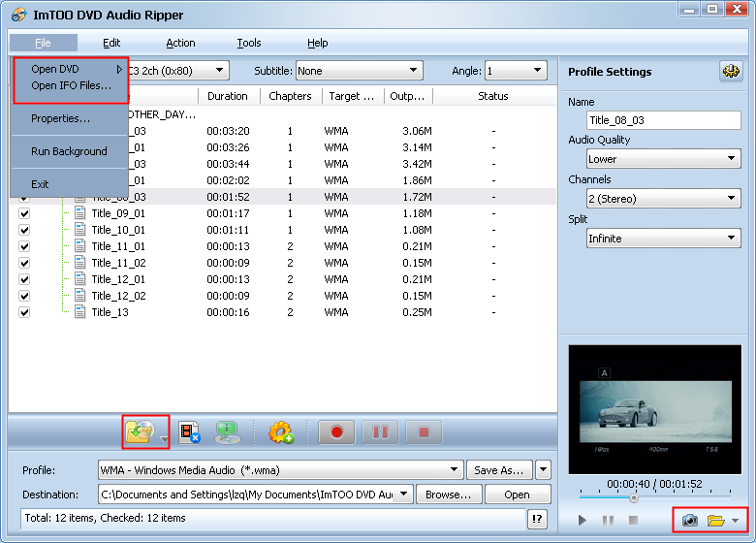Image resolution: width=756 pixels, height=543 pixels.
Task: Open the Edit menu
Action: pos(111,43)
